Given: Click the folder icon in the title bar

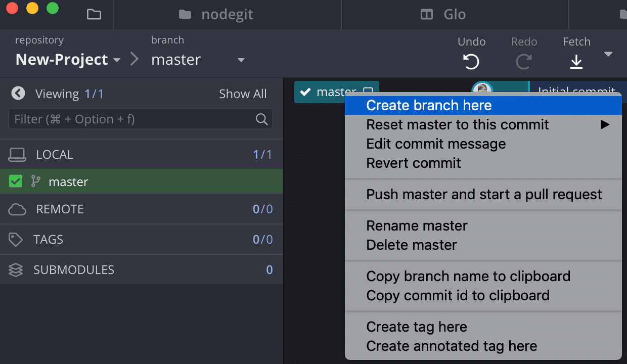Looking at the screenshot, I should point(94,14).
